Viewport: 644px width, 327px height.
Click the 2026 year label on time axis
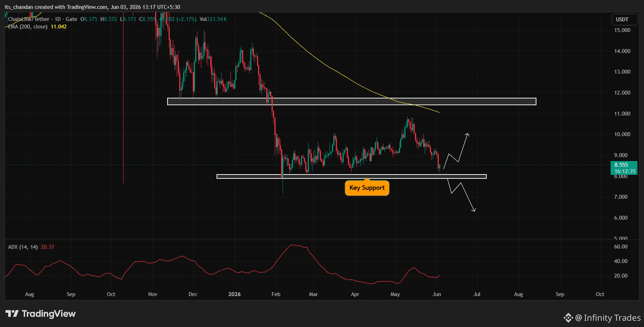234,294
